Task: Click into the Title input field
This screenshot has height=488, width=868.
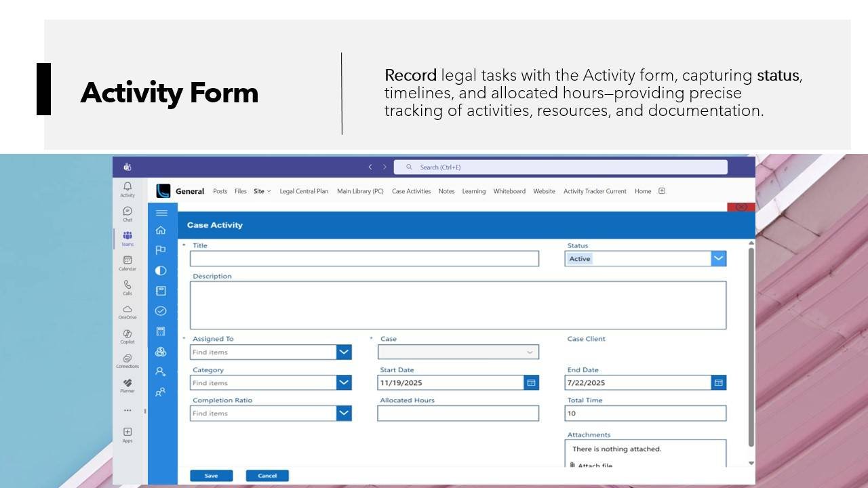Action: click(x=364, y=258)
